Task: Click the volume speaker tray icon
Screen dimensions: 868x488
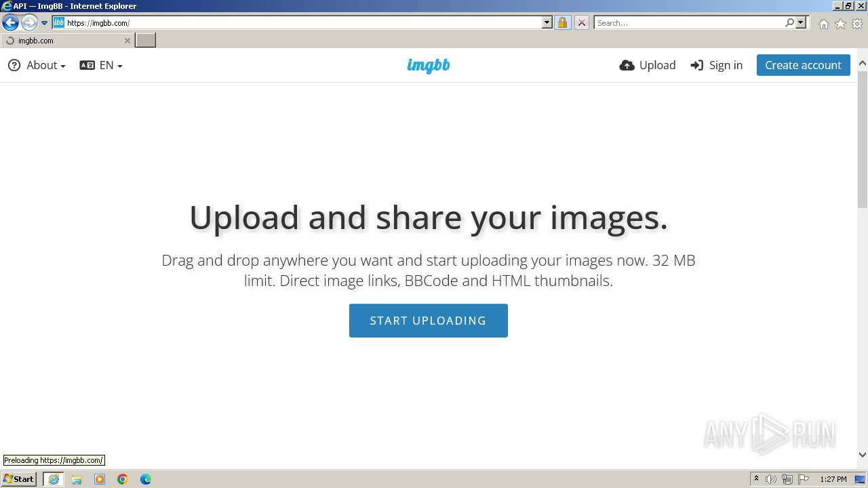Action: [x=771, y=479]
